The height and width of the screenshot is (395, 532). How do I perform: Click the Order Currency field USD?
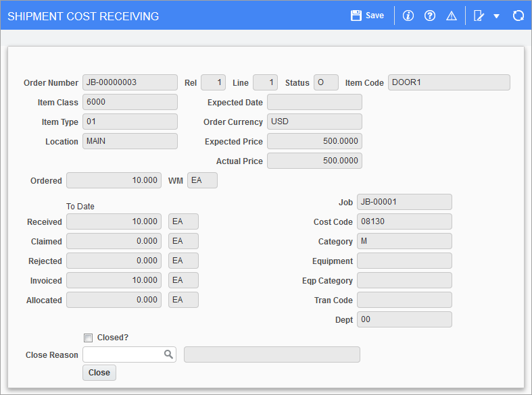(314, 122)
